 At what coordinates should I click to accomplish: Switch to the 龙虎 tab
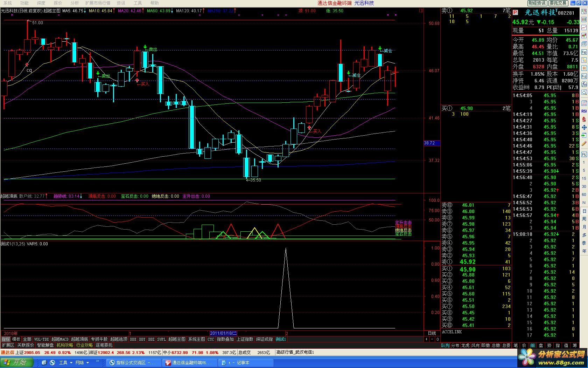coord(465,345)
